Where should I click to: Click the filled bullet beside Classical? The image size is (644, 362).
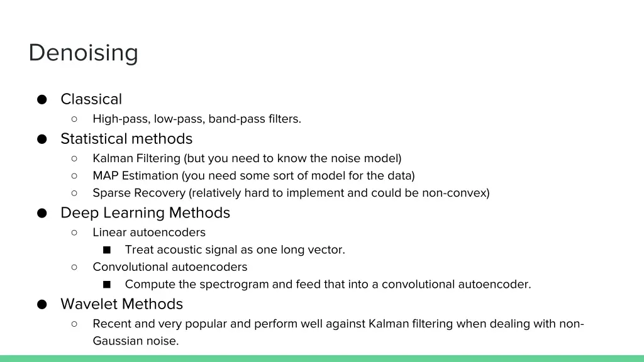pyautogui.click(x=42, y=99)
